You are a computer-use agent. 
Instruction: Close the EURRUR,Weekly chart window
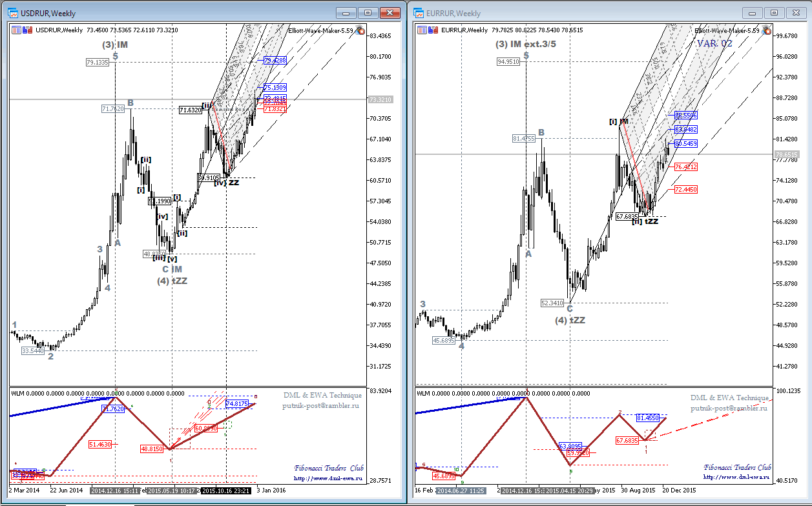pos(795,12)
